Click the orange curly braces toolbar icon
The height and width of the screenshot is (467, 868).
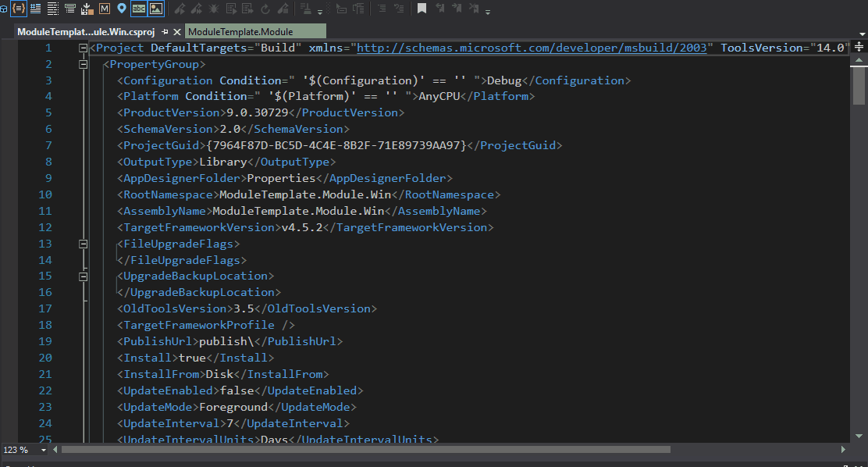(x=19, y=9)
